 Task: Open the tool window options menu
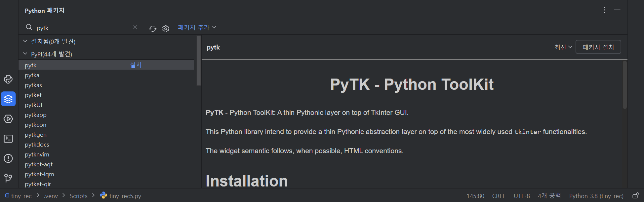point(604,10)
